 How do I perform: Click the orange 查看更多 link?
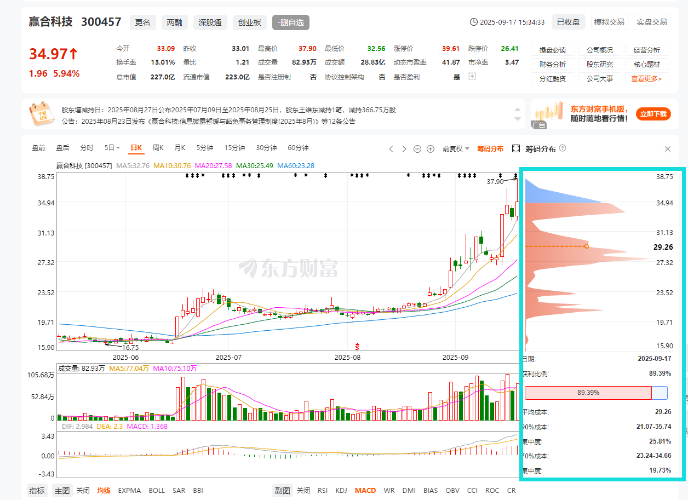tap(646, 79)
